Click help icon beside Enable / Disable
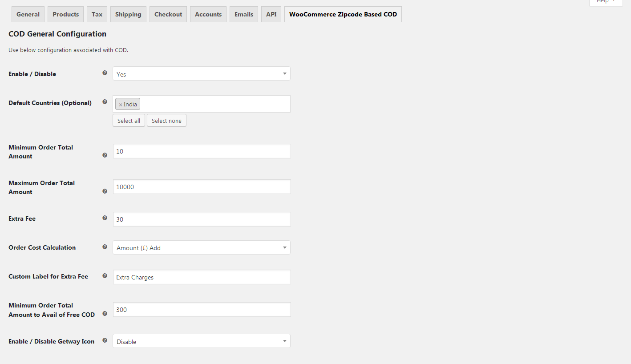 (105, 73)
